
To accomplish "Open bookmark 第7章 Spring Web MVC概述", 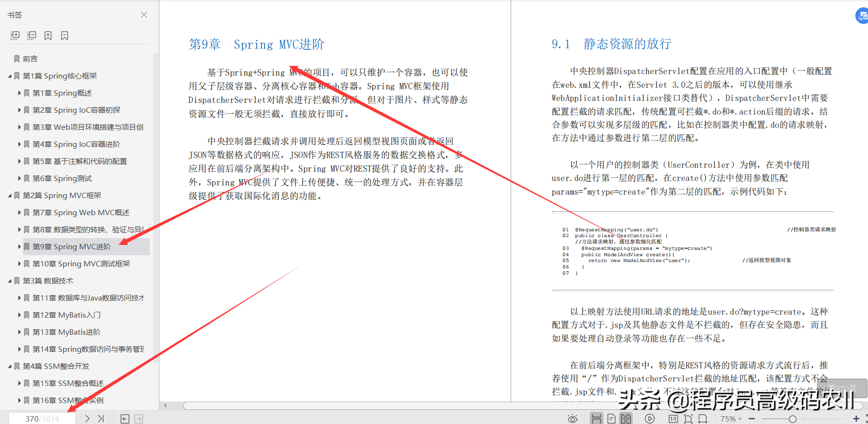I will pos(81,212).
